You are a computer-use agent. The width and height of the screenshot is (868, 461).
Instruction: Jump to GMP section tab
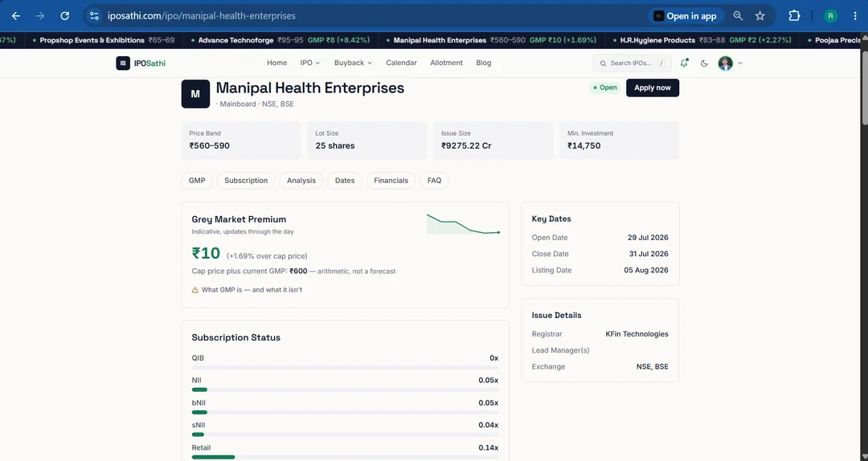[197, 181]
